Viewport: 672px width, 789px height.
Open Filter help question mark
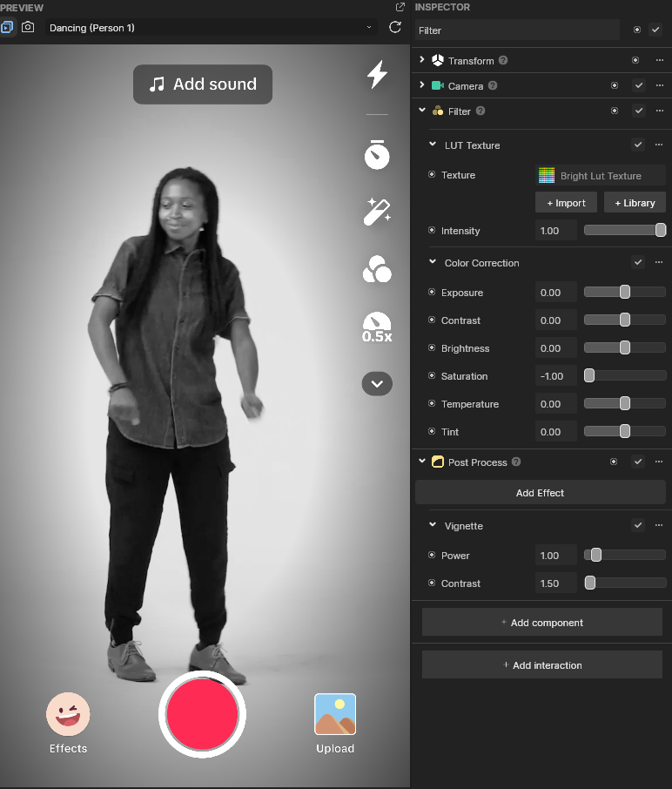pos(480,111)
